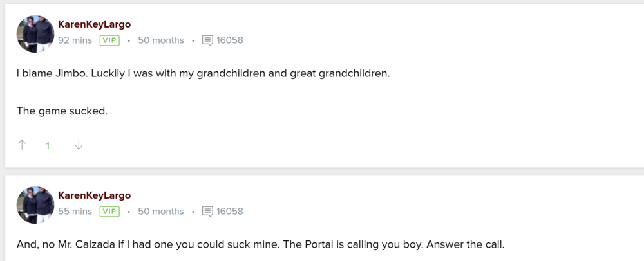Screen dimensions: 644x261
Task: Click the post count icon in the 92 mins comment
Action: pos(207,40)
